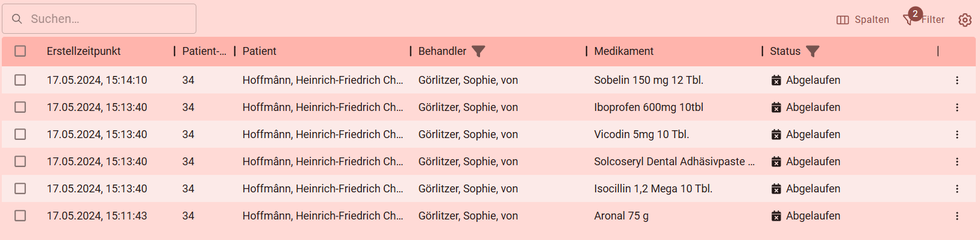Screen dimensions: 980x240
Task: Click the Patient column header
Action: [x=260, y=51]
